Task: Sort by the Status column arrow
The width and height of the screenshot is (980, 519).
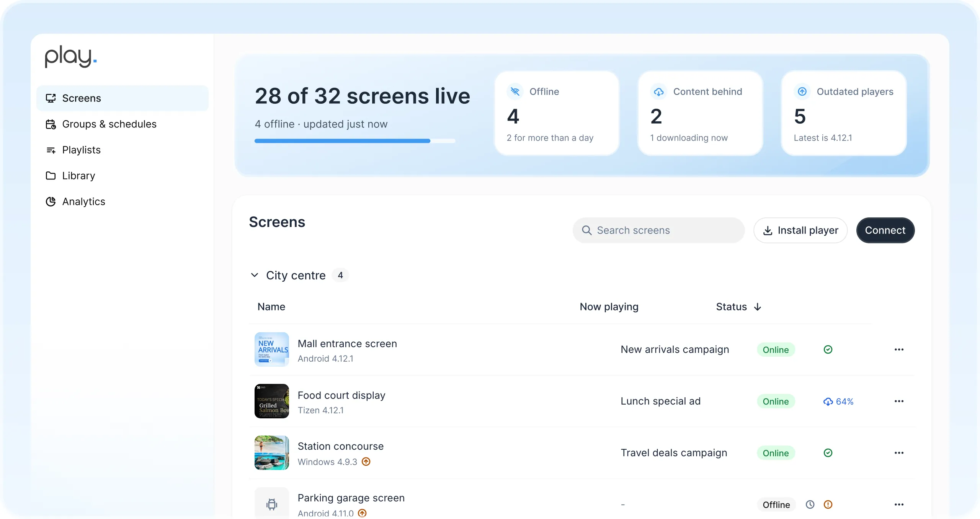Action: coord(757,307)
